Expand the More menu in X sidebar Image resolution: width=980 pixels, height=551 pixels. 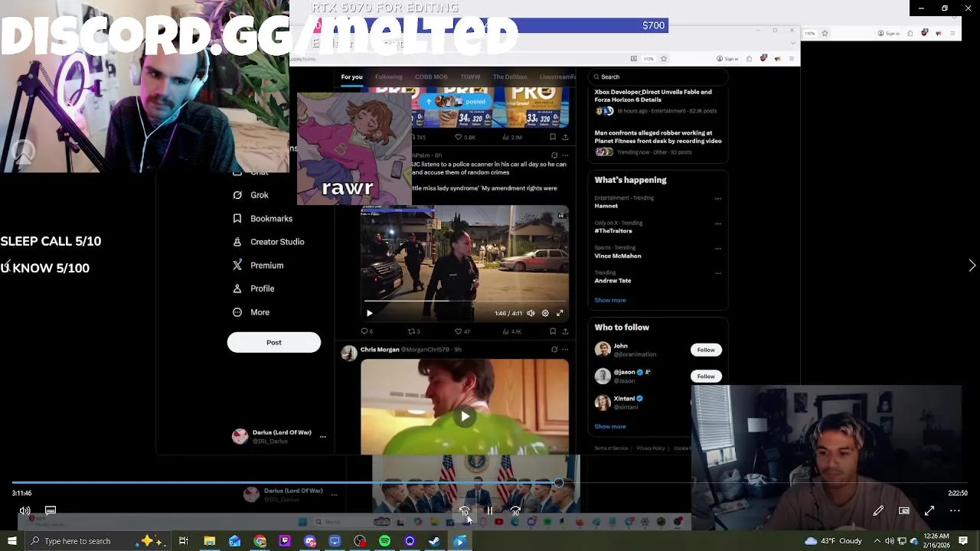251,312
